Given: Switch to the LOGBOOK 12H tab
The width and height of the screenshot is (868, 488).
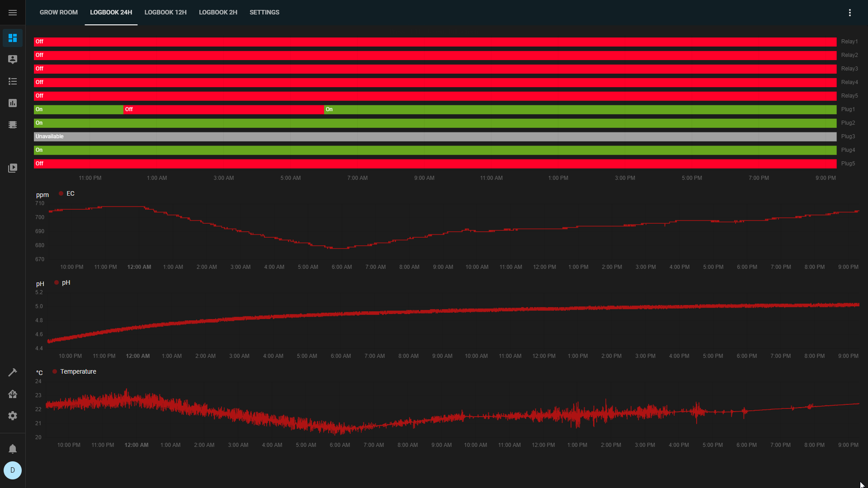Looking at the screenshot, I should (x=165, y=13).
